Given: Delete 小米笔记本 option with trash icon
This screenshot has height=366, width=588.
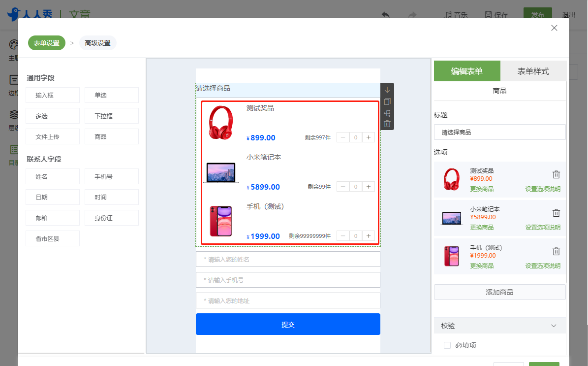Looking at the screenshot, I should pos(556,213).
